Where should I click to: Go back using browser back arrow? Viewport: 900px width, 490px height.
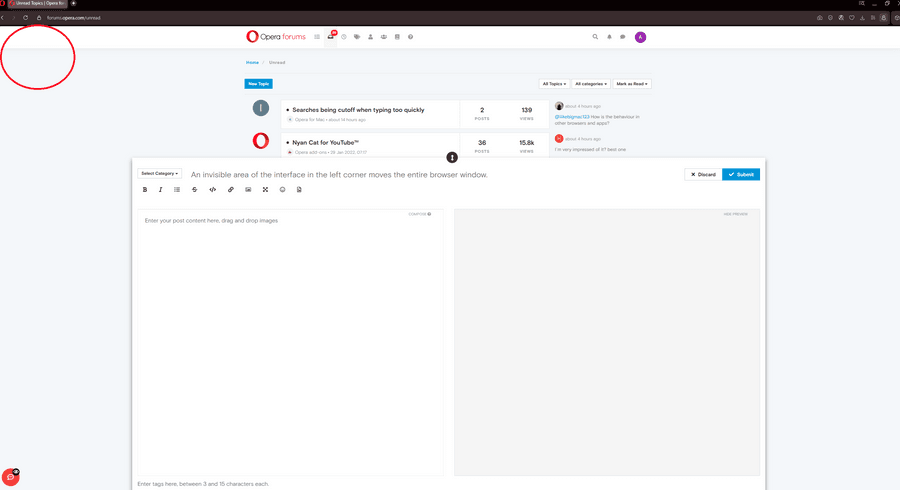point(3,18)
